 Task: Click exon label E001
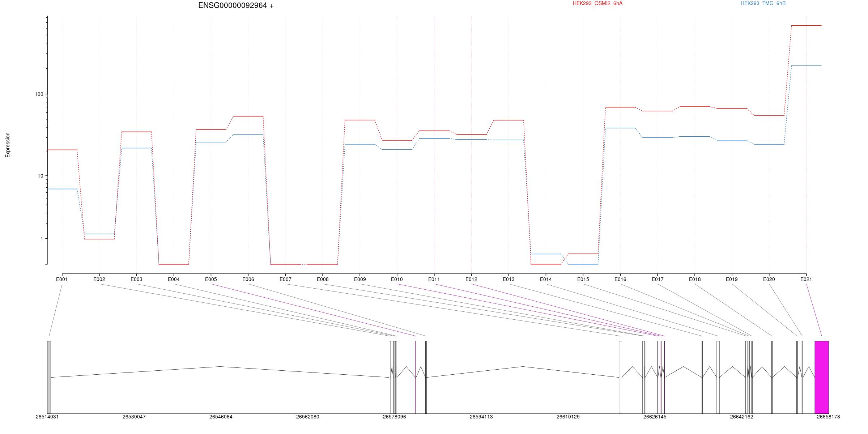(62, 279)
